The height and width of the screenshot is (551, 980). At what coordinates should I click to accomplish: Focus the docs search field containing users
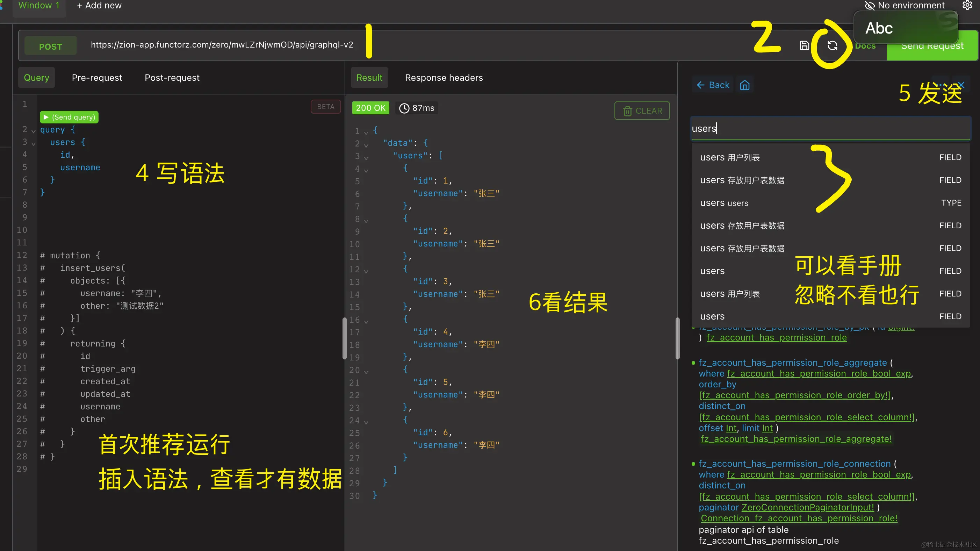830,129
